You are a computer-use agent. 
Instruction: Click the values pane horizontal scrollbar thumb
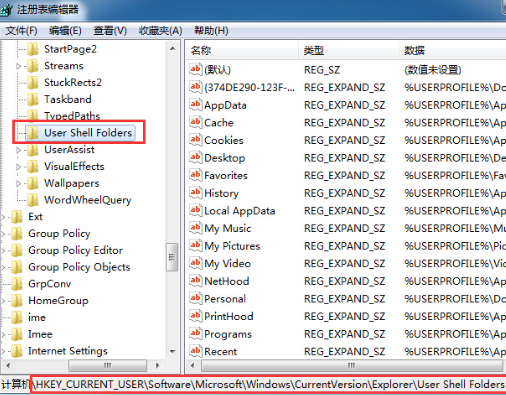coord(352,366)
